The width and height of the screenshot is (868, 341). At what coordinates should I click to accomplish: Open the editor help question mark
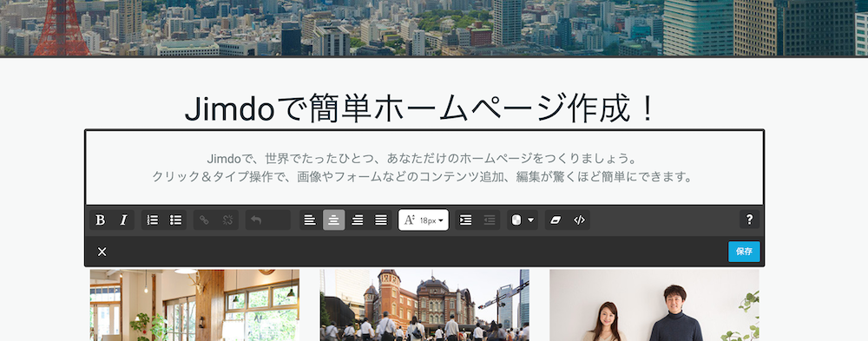pos(750,220)
